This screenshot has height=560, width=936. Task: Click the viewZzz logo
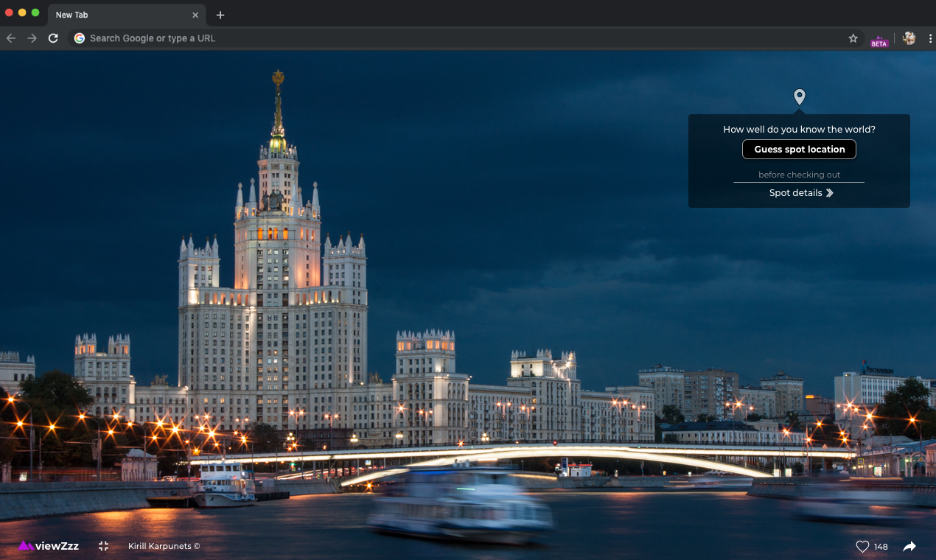(49, 546)
